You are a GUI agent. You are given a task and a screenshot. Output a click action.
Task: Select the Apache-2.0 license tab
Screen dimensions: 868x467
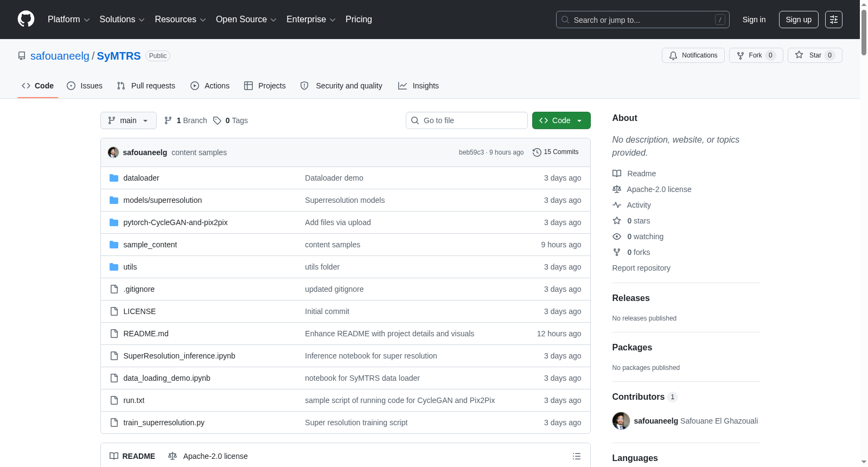pos(208,456)
